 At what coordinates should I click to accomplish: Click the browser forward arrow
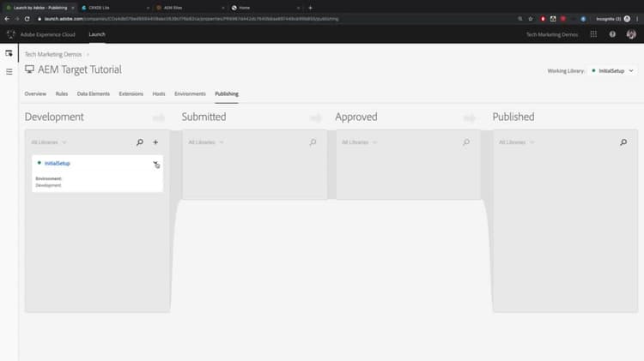[17, 19]
